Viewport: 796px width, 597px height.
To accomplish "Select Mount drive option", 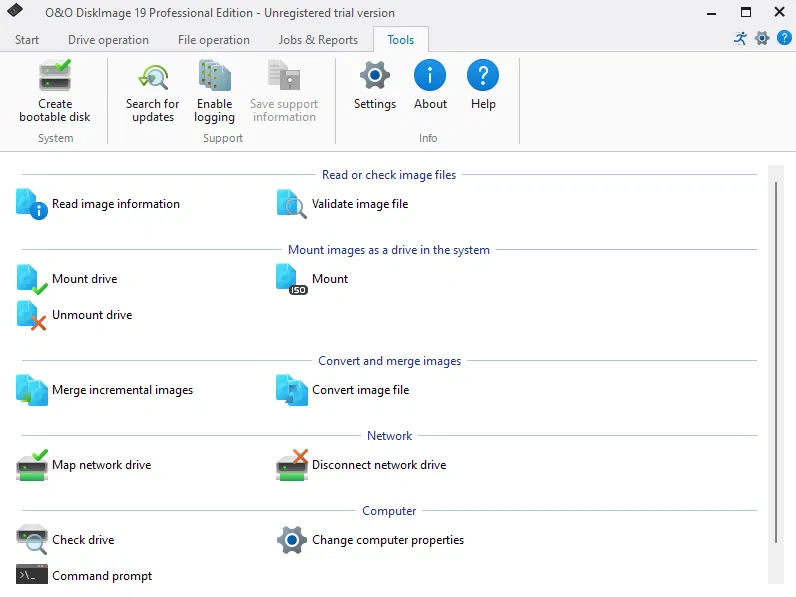I will click(x=84, y=279).
